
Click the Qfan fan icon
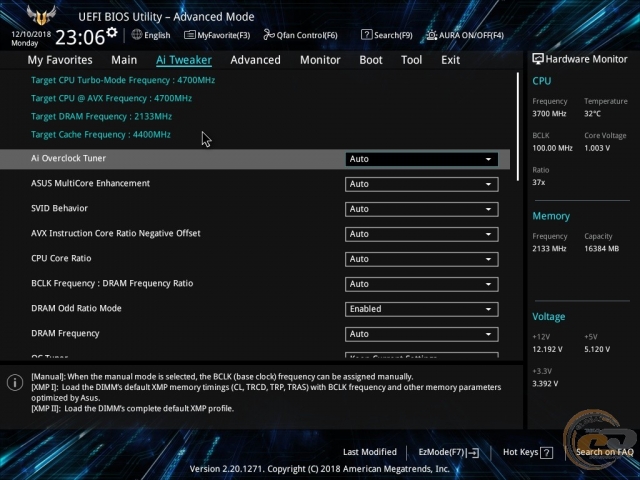[269, 35]
